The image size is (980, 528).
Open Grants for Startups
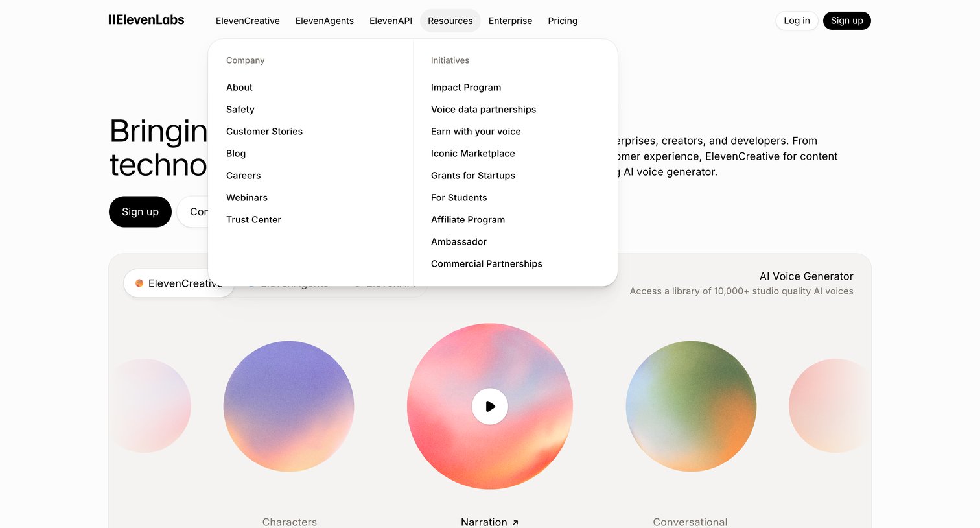pos(473,175)
